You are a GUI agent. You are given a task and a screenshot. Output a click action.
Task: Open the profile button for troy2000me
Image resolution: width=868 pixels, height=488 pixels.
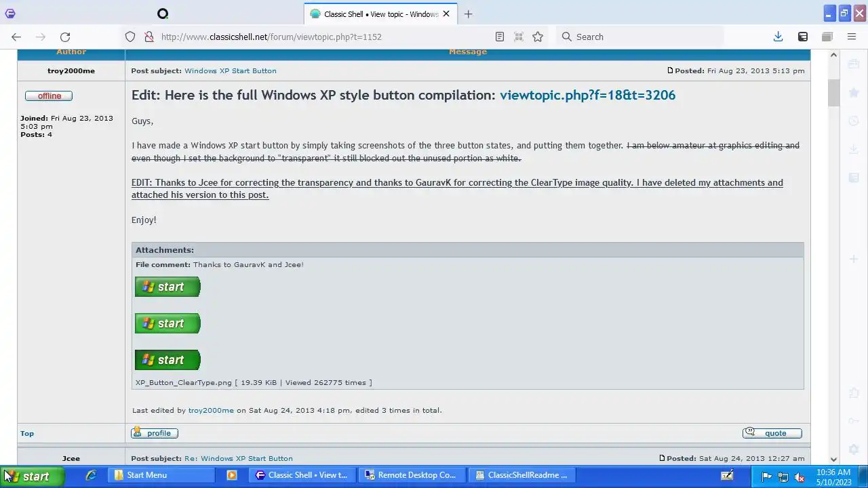tap(154, 432)
